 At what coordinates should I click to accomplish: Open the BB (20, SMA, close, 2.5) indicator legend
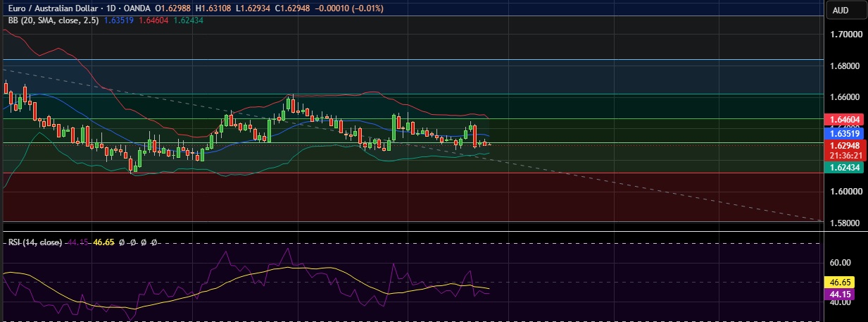click(54, 20)
